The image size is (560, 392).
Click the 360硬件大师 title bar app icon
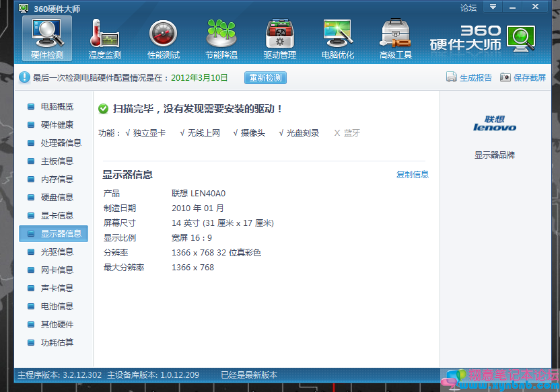pos(24,8)
